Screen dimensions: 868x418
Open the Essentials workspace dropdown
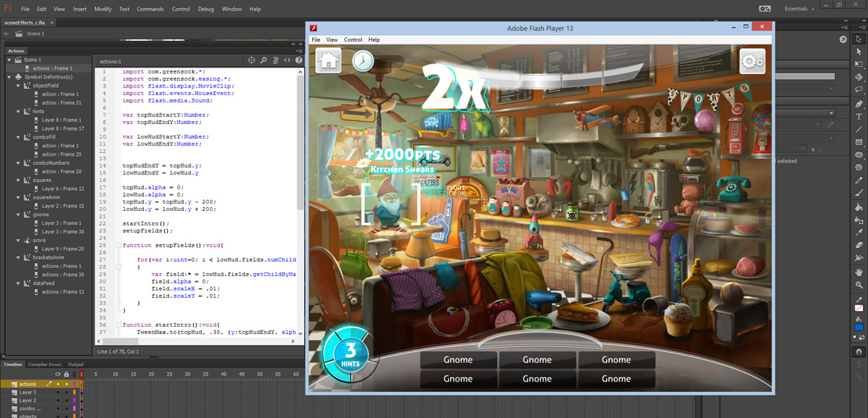[799, 9]
